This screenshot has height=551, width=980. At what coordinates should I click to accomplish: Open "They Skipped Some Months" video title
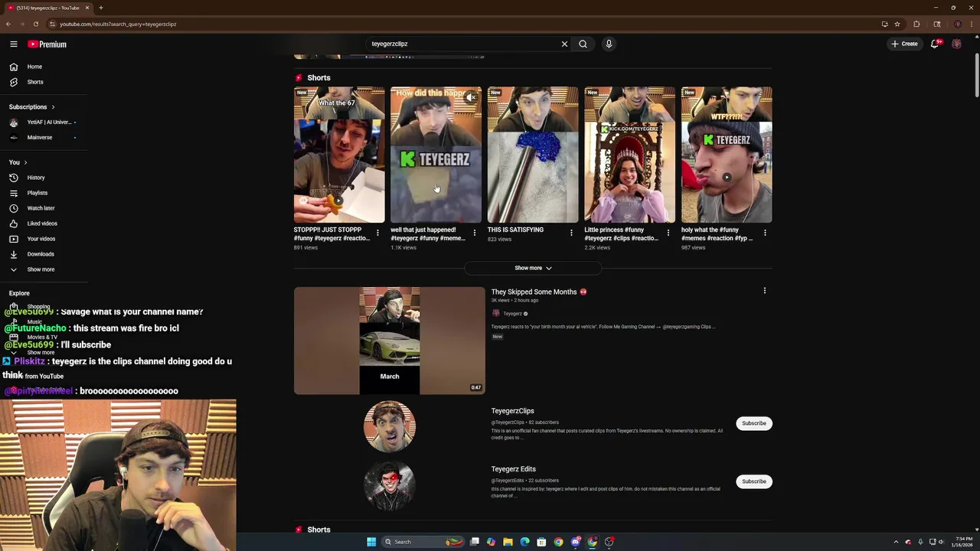(534, 292)
